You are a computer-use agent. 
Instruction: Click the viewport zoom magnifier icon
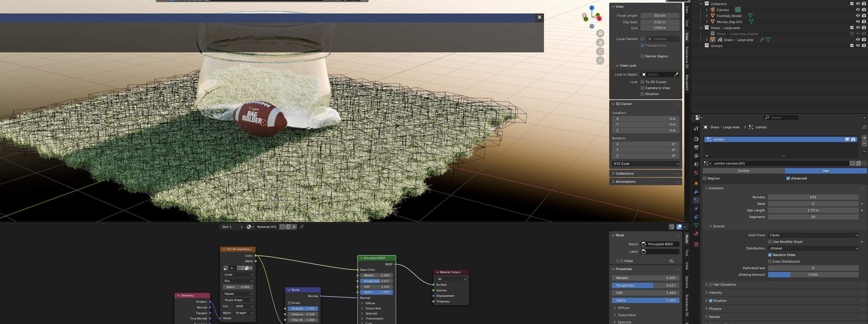600,34
